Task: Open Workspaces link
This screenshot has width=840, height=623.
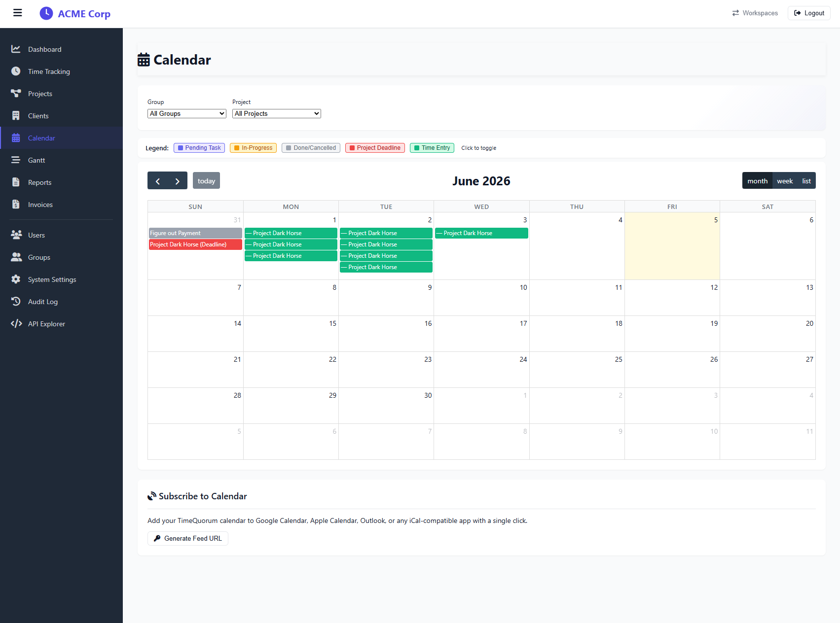Action: tap(755, 13)
